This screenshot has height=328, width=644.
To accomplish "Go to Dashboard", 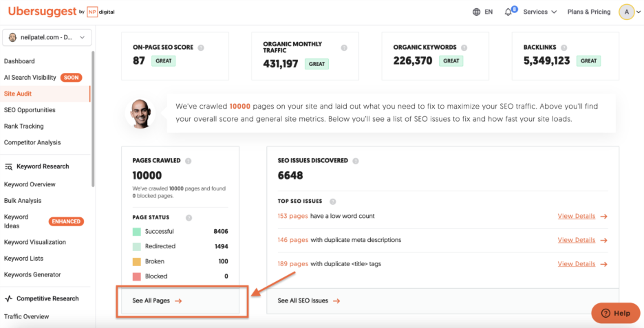I will pyautogui.click(x=19, y=61).
